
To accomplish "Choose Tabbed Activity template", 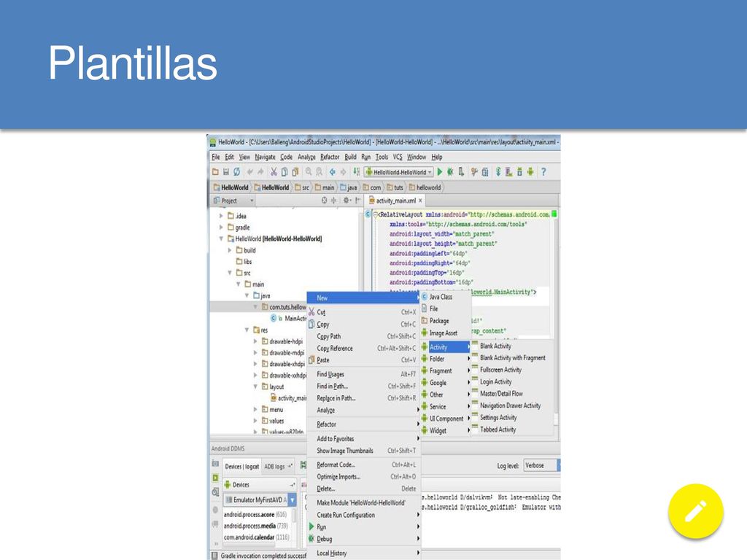I will coord(512,429).
